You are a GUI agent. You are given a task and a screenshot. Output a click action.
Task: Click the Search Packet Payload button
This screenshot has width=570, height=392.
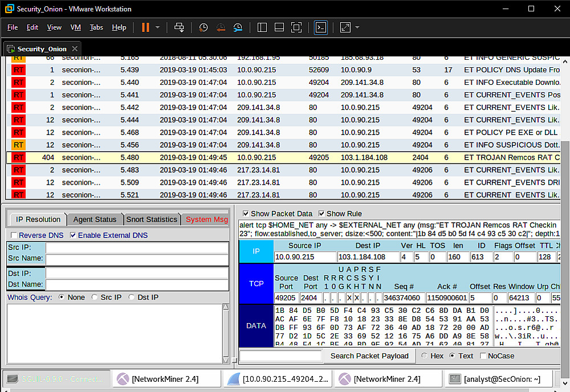[x=369, y=356]
